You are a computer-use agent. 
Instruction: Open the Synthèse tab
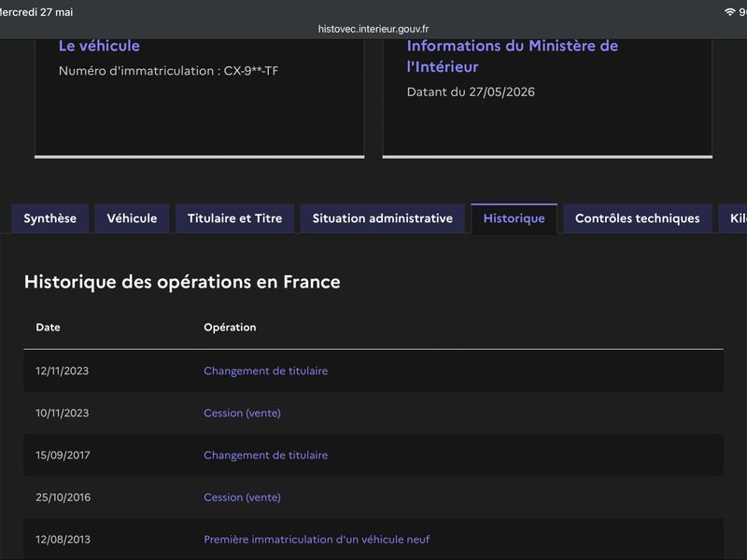pos(50,218)
